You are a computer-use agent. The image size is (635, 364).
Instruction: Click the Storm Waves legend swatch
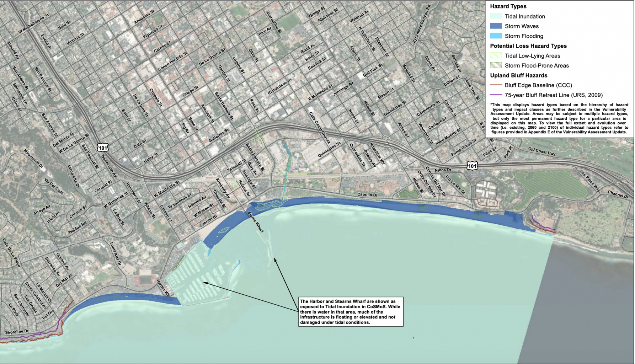(x=496, y=26)
